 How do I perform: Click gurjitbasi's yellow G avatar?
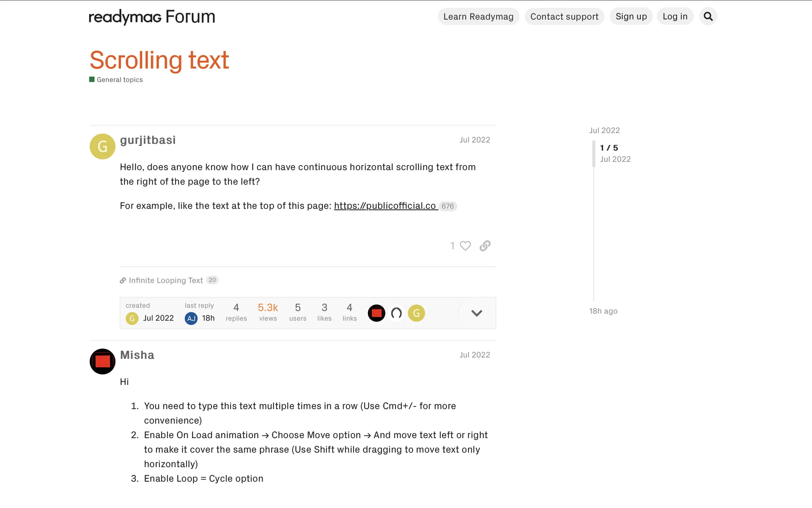(102, 146)
